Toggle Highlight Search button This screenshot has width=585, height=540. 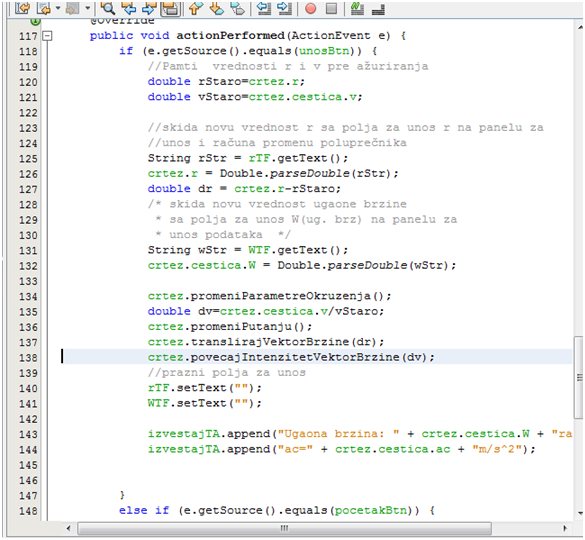pos(171,8)
